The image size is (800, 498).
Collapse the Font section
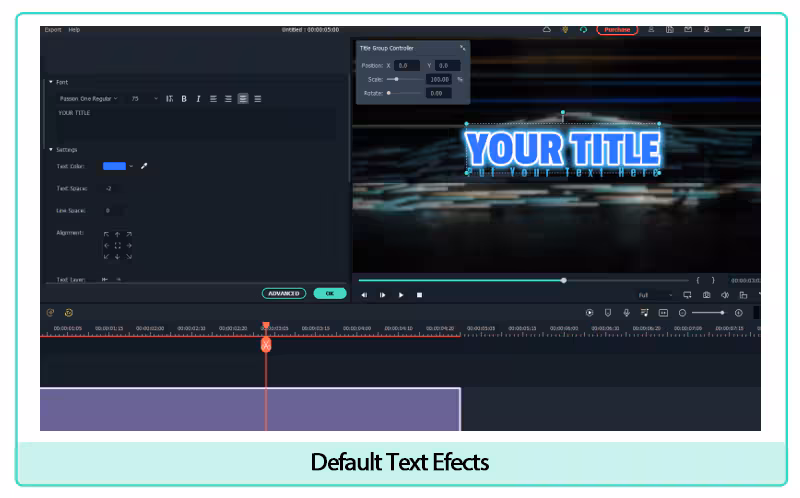click(x=51, y=82)
